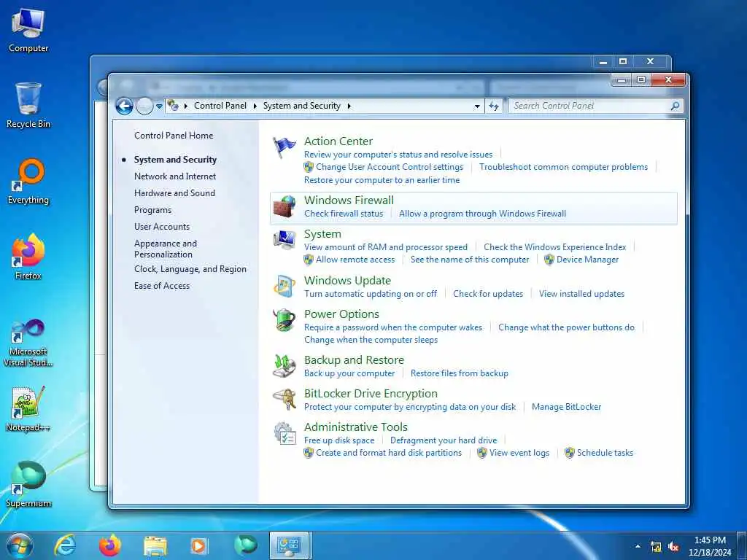Open the Microsoft Visual Studio desktop shortcut

coord(28,343)
